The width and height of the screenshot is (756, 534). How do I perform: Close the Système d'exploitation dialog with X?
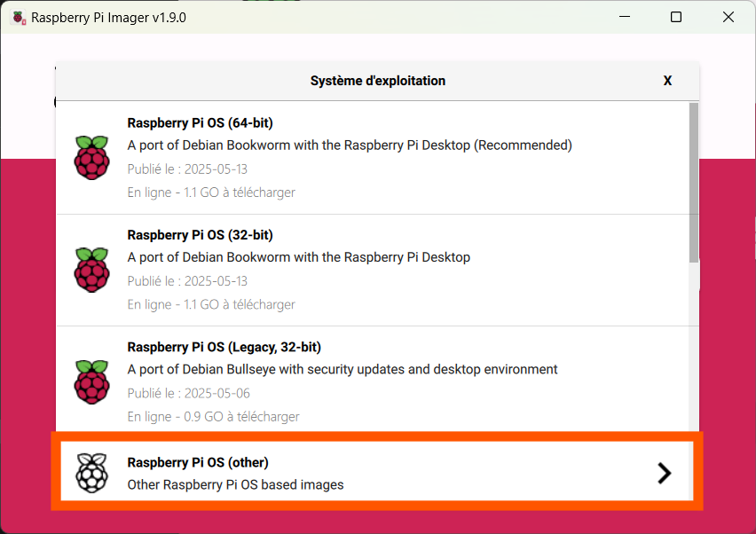pos(667,81)
